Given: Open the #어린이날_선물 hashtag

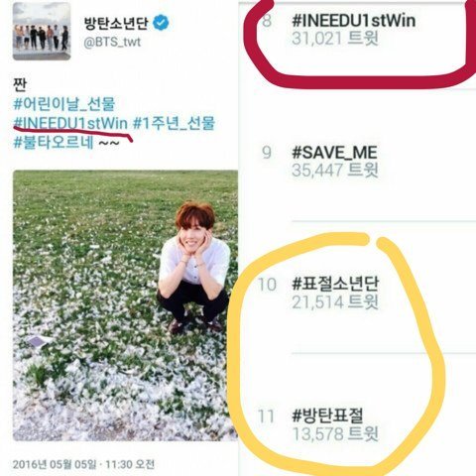Looking at the screenshot, I should (x=64, y=104).
